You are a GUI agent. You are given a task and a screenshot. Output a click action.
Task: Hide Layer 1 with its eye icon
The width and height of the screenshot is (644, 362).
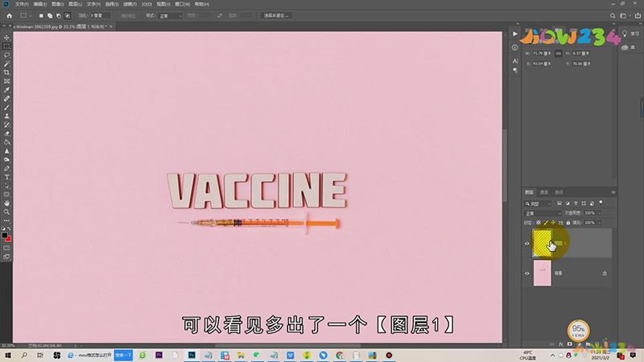click(527, 244)
